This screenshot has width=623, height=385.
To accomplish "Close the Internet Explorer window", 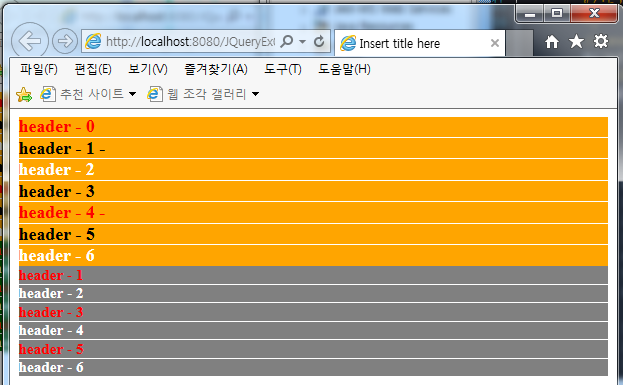I will tap(595, 14).
